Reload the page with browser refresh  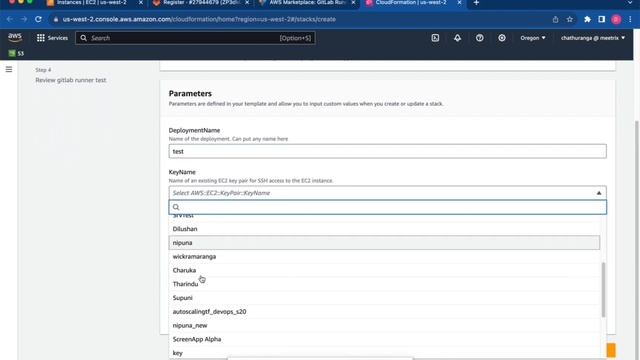pyautogui.click(x=38, y=19)
